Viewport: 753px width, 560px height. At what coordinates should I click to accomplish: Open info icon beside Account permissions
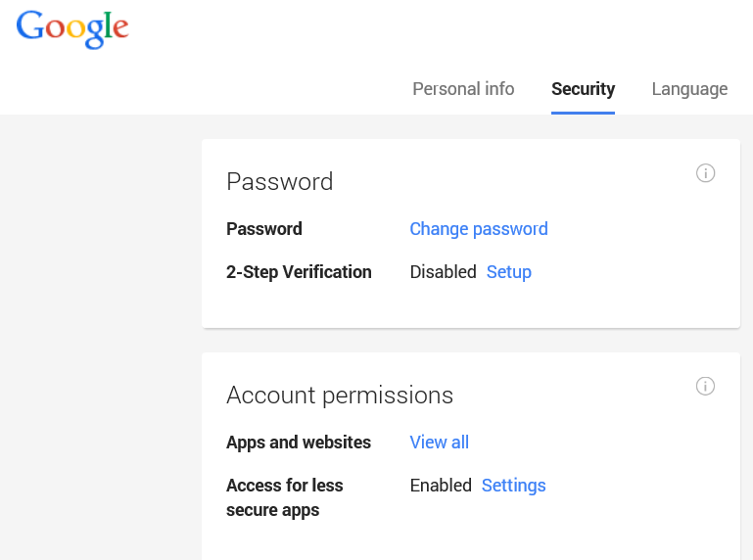705,386
